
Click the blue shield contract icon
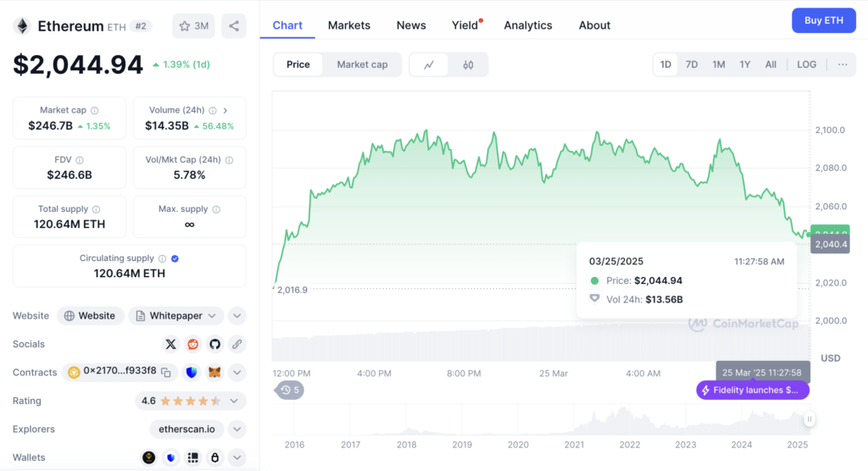[x=192, y=373]
